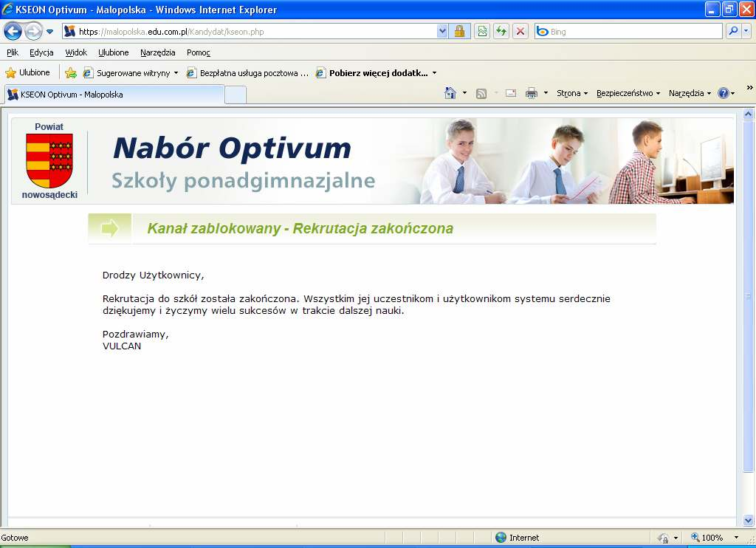
Task: Open a new blank tab
Action: 236,95
